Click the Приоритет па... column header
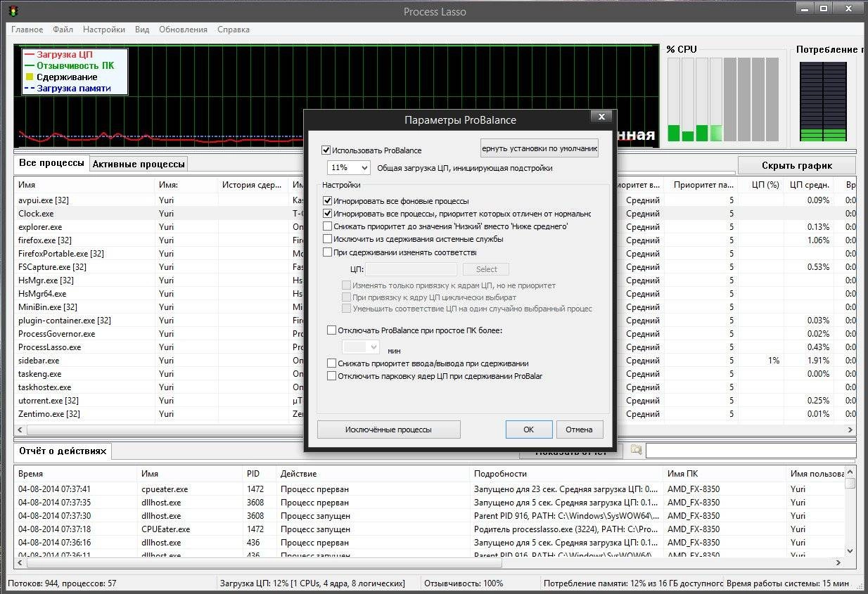Image resolution: width=868 pixels, height=594 pixels. click(x=701, y=186)
